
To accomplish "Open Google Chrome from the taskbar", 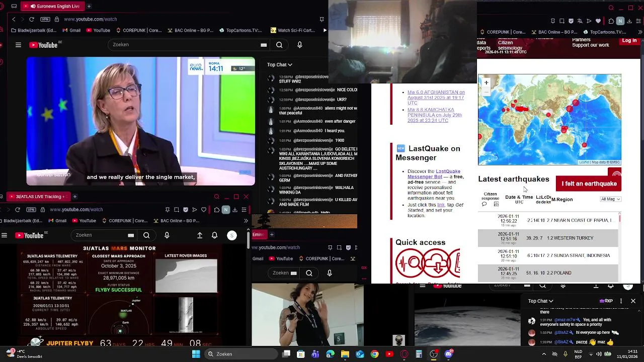I will 374,354.
